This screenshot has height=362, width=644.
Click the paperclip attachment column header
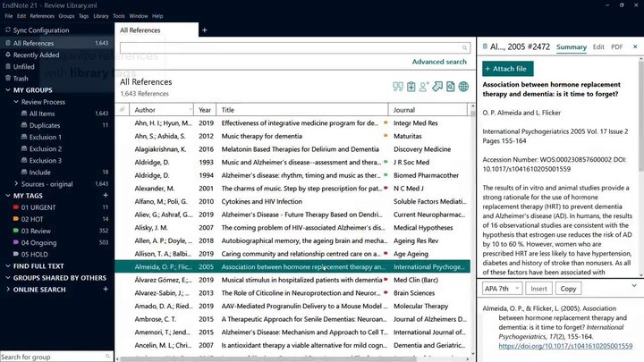point(122,110)
